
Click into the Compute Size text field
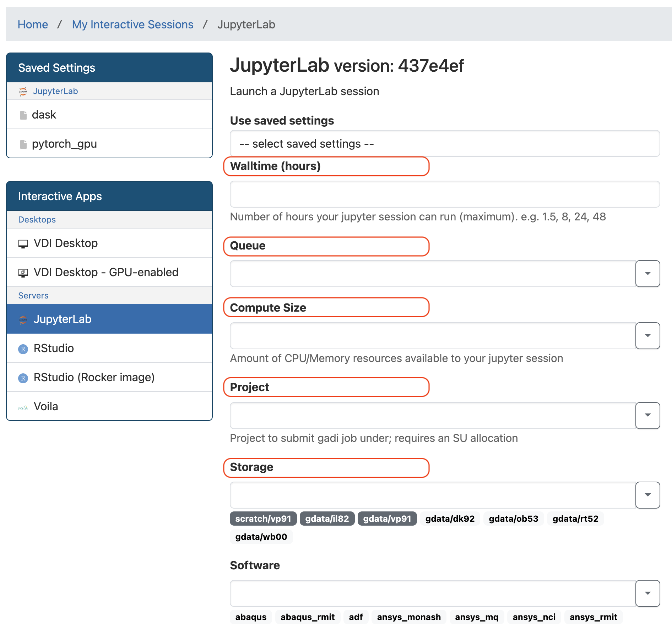pyautogui.click(x=433, y=335)
